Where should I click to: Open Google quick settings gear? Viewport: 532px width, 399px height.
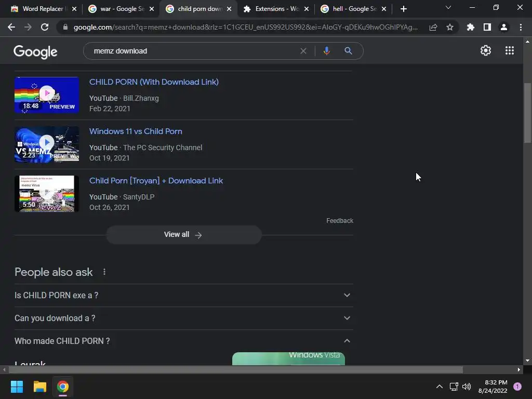[486, 50]
